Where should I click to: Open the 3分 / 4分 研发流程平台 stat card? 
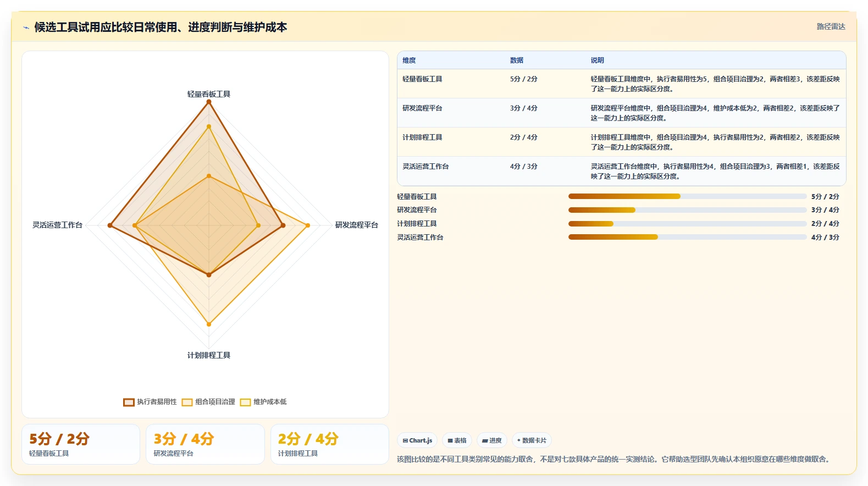click(x=205, y=444)
